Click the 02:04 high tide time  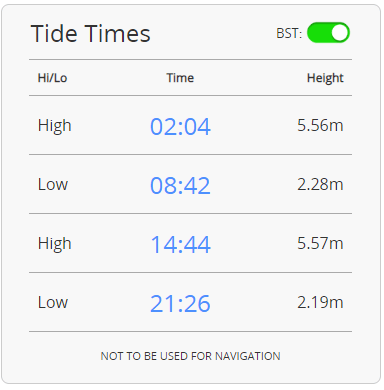180,127
